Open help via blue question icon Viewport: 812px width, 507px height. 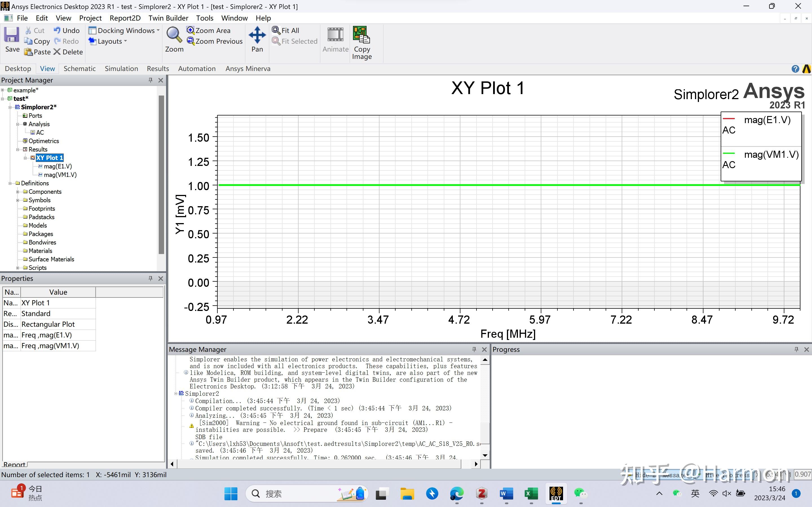click(x=795, y=69)
